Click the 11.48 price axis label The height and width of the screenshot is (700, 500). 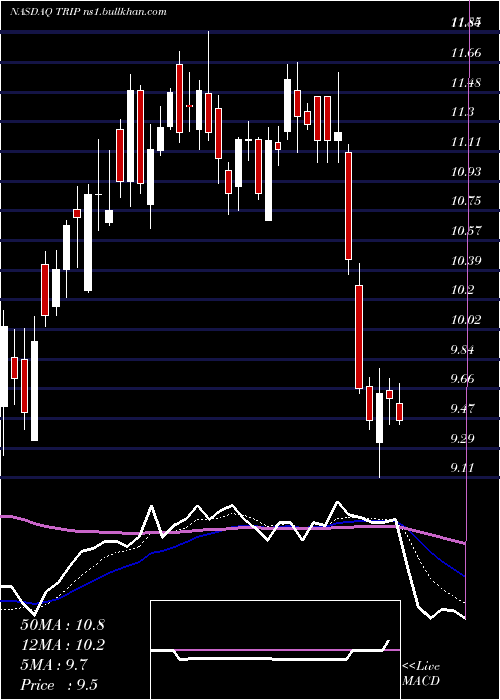point(466,83)
